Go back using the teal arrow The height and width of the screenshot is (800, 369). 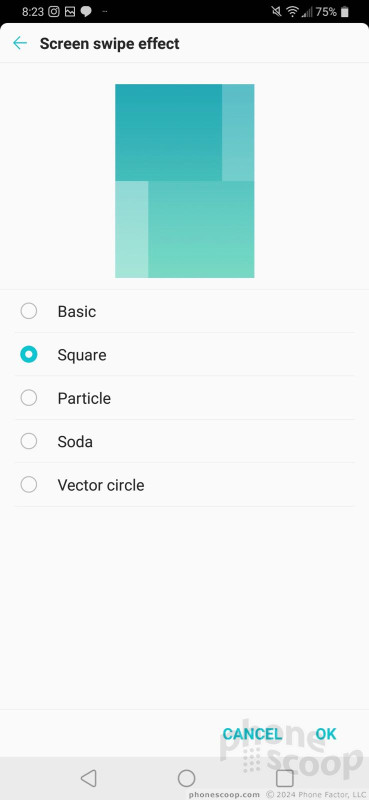[x=20, y=43]
